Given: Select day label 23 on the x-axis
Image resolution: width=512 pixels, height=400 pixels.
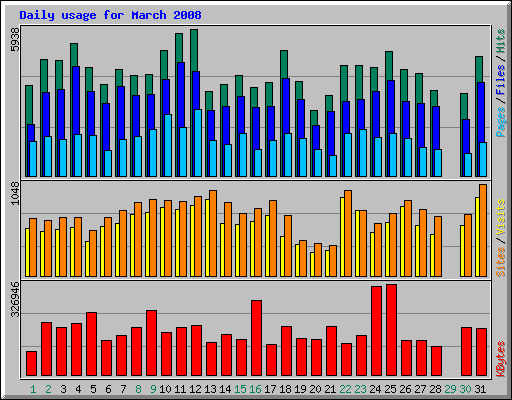Looking at the screenshot, I should coord(360,389).
